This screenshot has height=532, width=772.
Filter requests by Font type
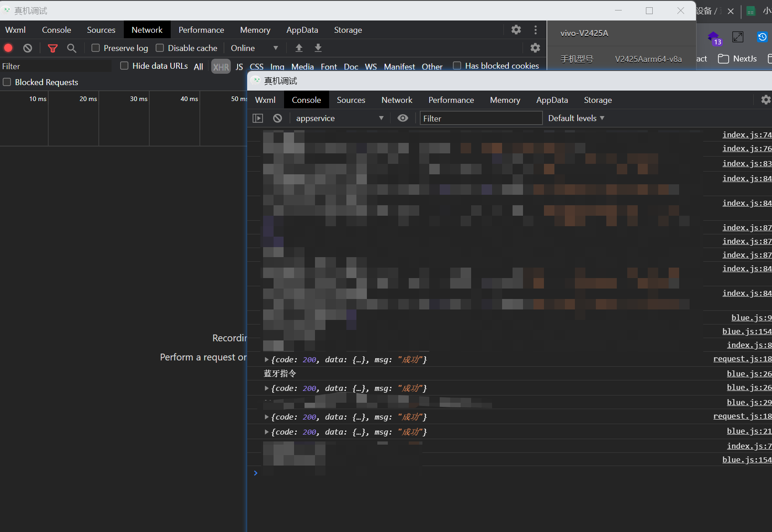pyautogui.click(x=329, y=66)
